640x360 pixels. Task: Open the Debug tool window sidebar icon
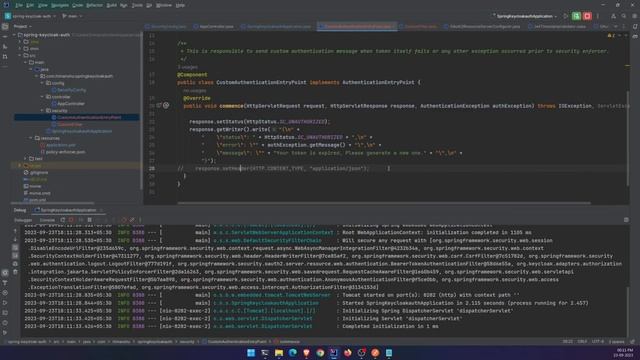tap(5, 273)
